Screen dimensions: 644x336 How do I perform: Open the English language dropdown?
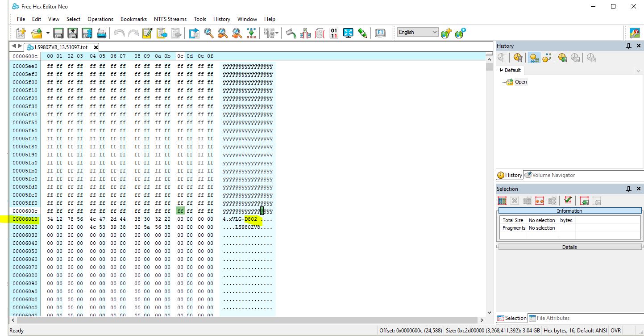tap(435, 32)
